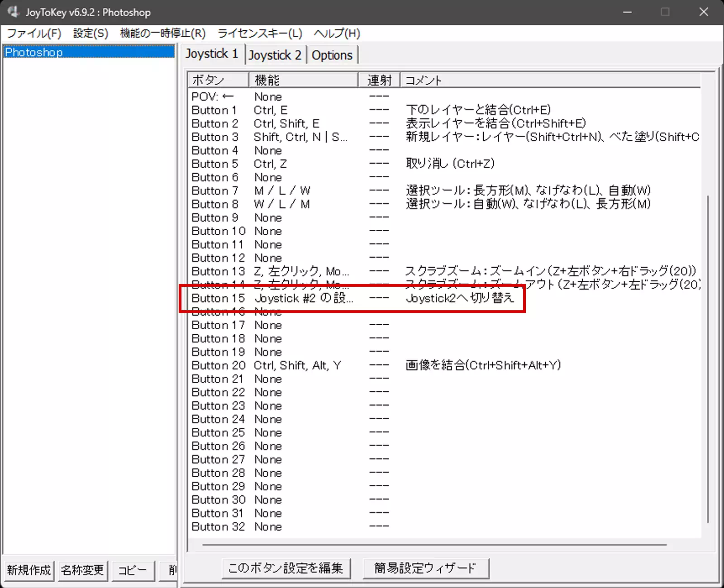Close the JoyToKey window
Viewport: 724px width, 588px height.
click(x=704, y=12)
